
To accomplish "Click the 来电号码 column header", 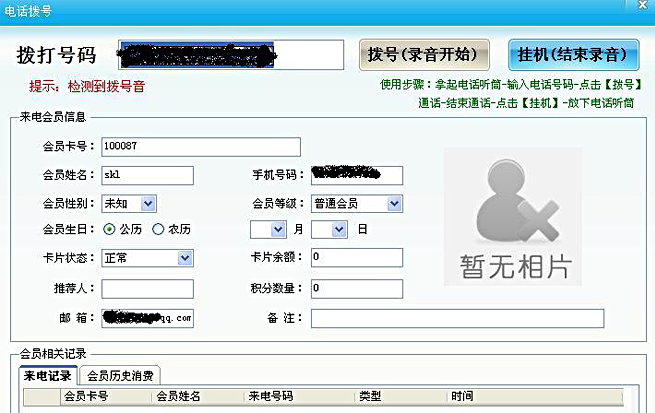I will (272, 397).
